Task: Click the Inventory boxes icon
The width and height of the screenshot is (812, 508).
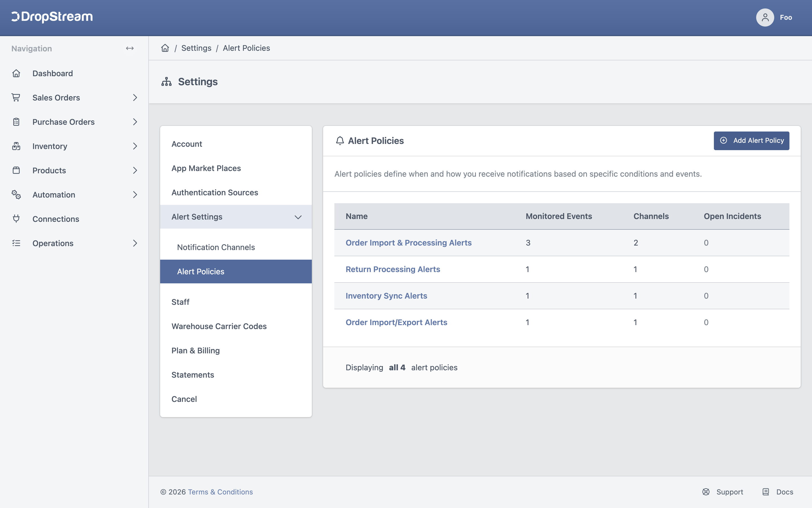Action: [x=16, y=146]
